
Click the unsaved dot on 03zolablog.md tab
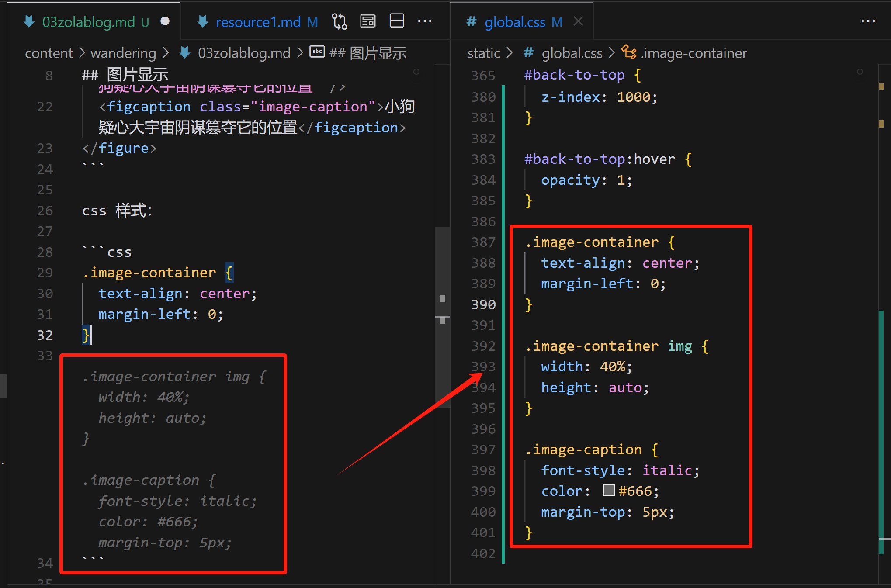[165, 21]
